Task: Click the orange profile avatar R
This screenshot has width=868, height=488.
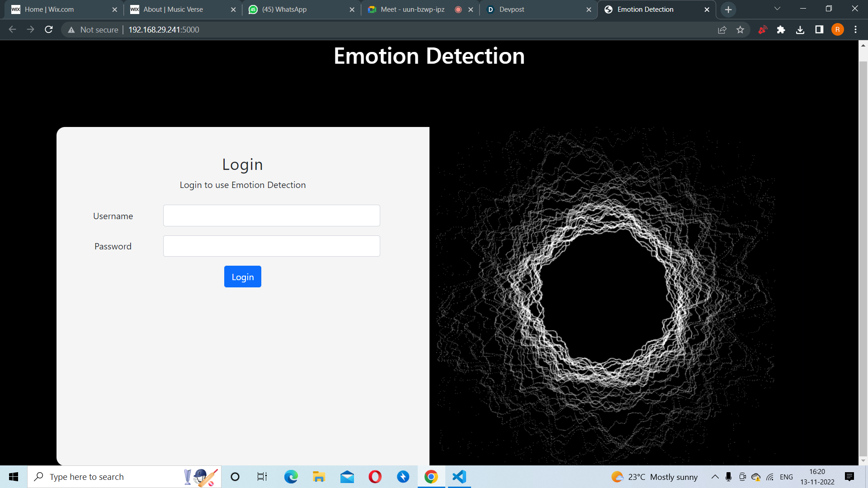Action: pos(837,30)
